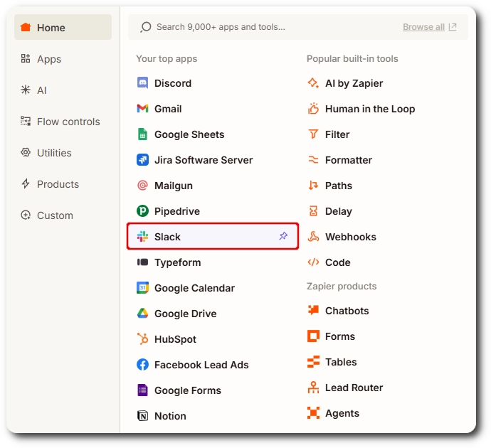Image resolution: width=491 pixels, height=448 pixels.
Task: Click the Facebook Lead Ads icon
Action: click(142, 365)
